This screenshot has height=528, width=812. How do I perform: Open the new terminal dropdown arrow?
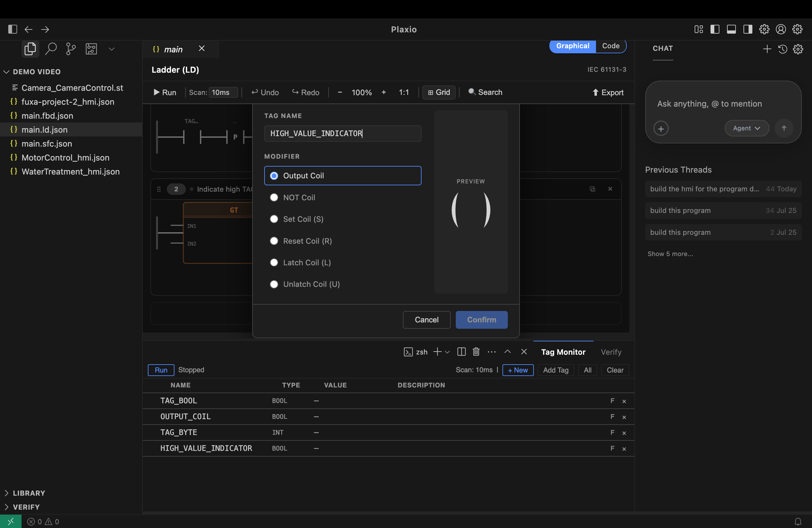pos(447,352)
